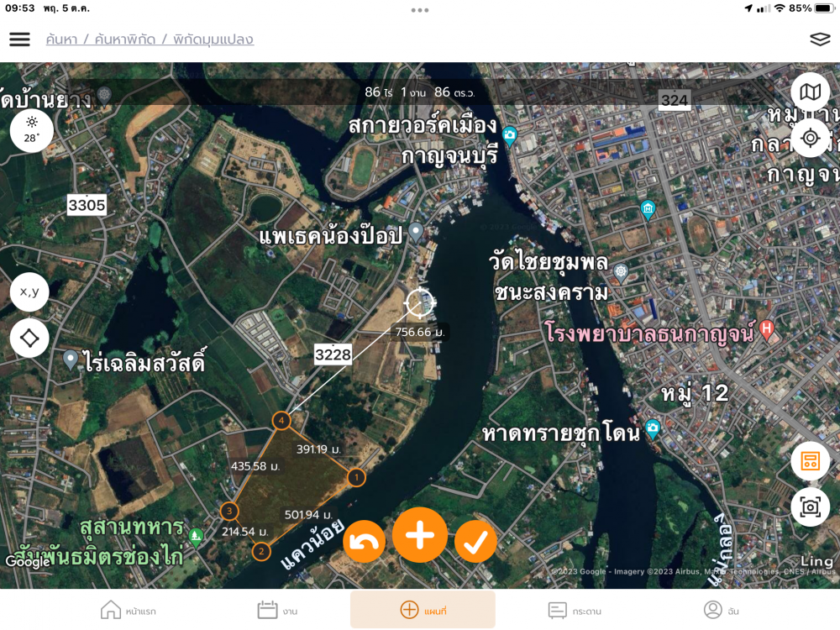Center map on current location

click(x=810, y=138)
